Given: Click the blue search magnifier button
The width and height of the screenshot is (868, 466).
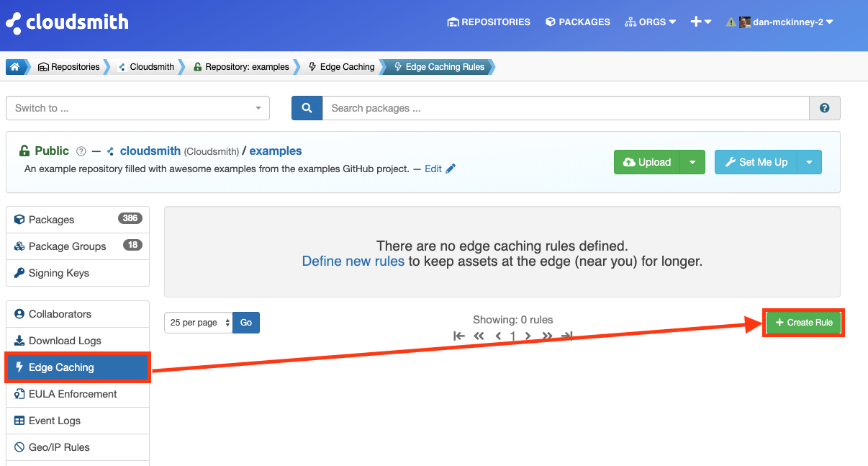Looking at the screenshot, I should click(x=307, y=108).
